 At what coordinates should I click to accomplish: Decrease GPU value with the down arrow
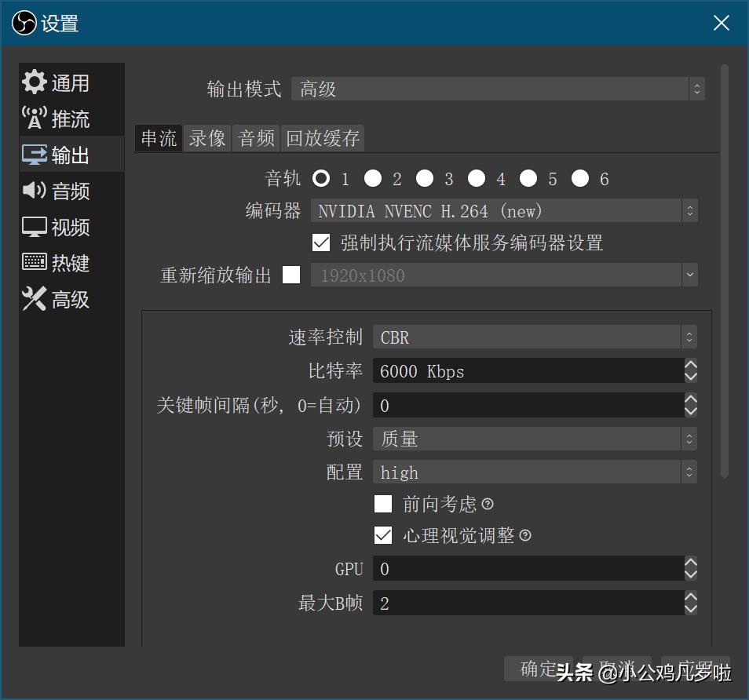pos(691,574)
